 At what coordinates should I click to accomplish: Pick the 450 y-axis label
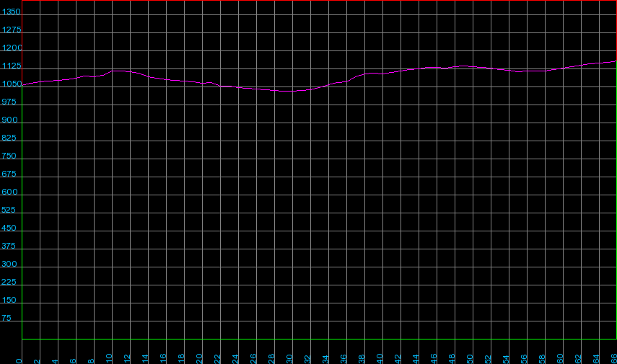9,228
